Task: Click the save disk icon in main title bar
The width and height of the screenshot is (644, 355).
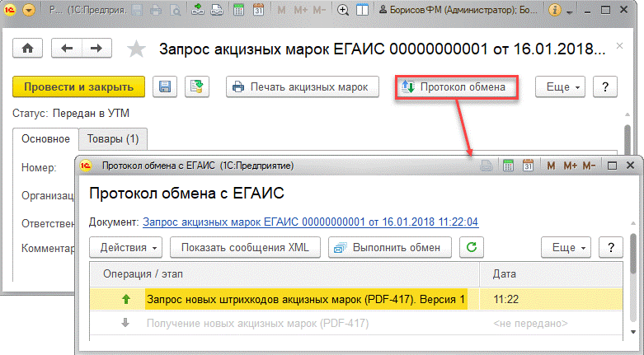Action: 137,10
